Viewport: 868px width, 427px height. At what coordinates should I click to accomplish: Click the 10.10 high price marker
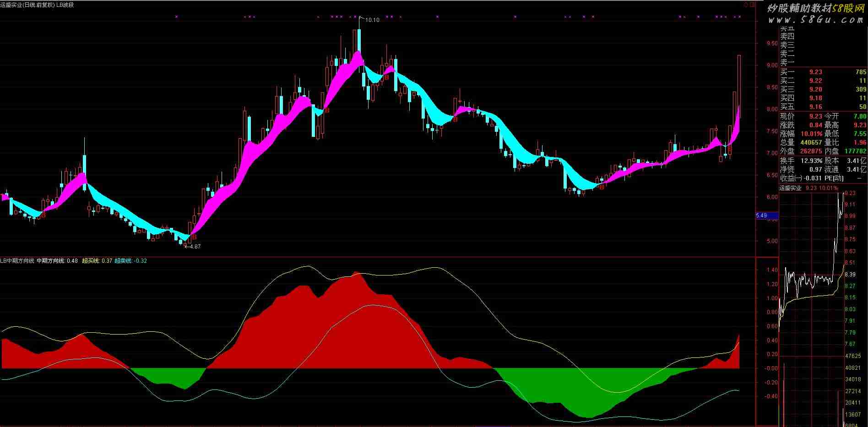[372, 20]
